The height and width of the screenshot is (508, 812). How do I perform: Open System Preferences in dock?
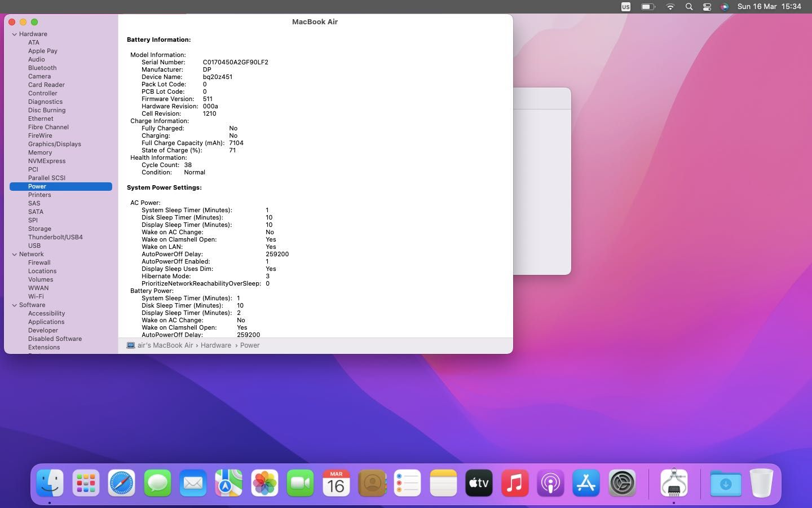(x=622, y=483)
